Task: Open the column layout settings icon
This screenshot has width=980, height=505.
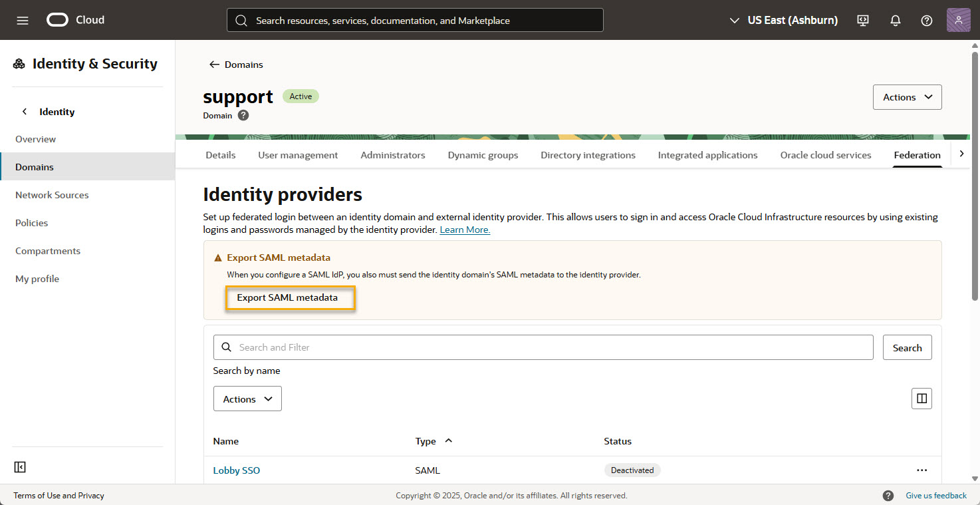Action: pyautogui.click(x=921, y=399)
